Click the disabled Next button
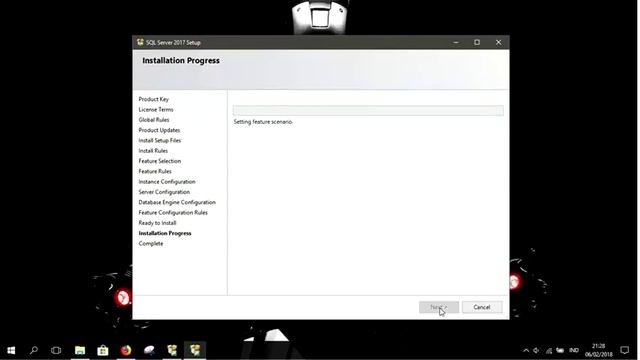 click(x=439, y=307)
